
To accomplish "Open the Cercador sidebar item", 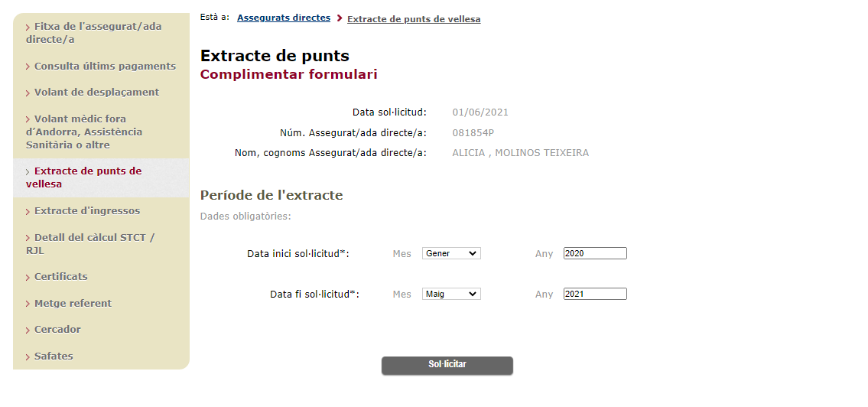I will [53, 330].
